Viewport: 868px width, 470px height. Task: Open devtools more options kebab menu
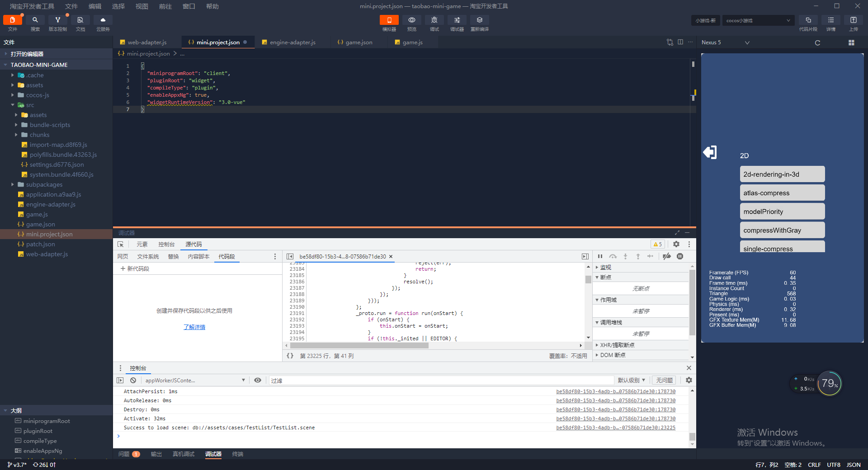click(x=689, y=244)
